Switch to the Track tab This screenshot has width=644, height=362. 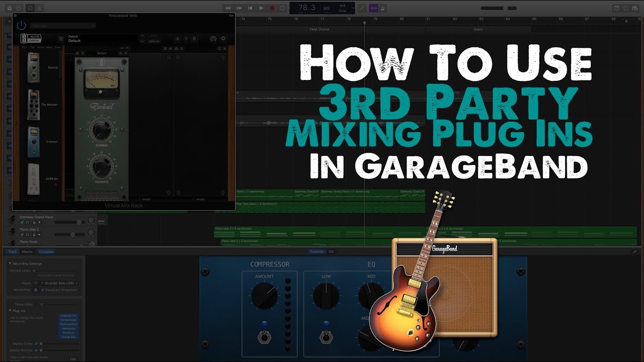12,251
